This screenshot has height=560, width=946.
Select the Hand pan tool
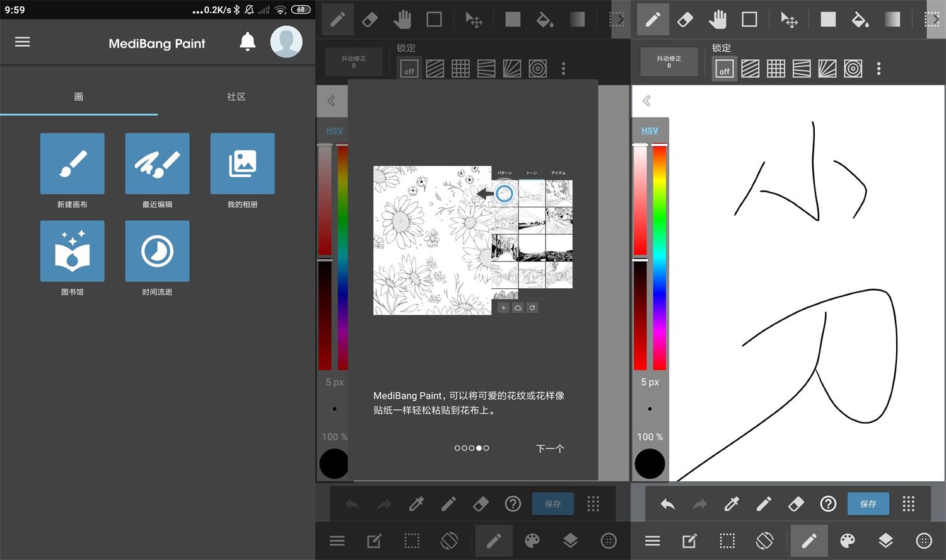718,19
